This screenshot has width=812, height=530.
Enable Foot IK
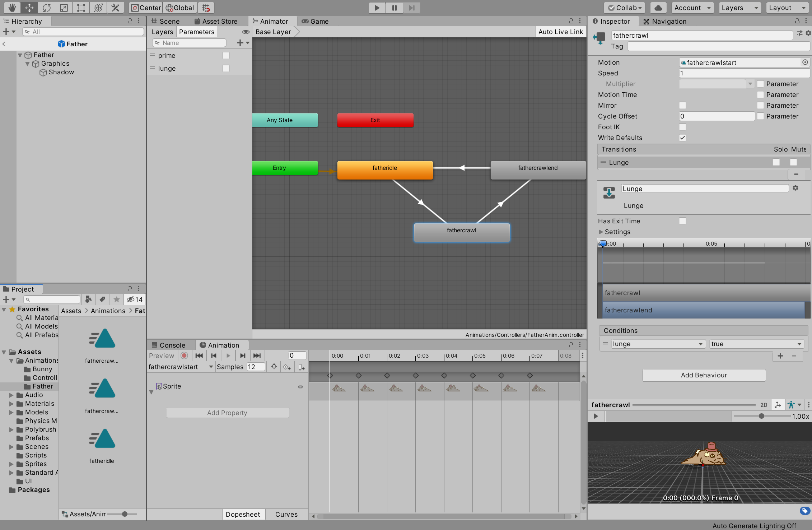[682, 127]
